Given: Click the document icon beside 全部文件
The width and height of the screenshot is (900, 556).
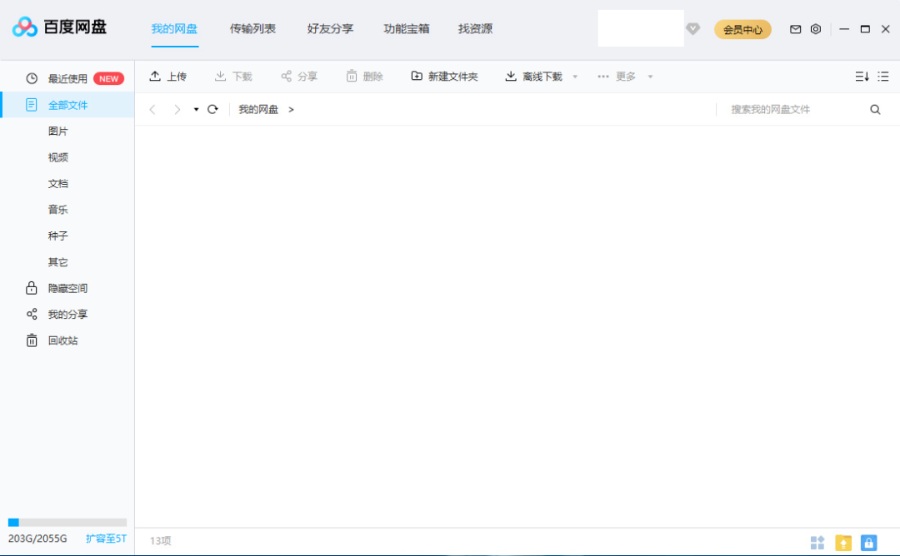Looking at the screenshot, I should (32, 104).
